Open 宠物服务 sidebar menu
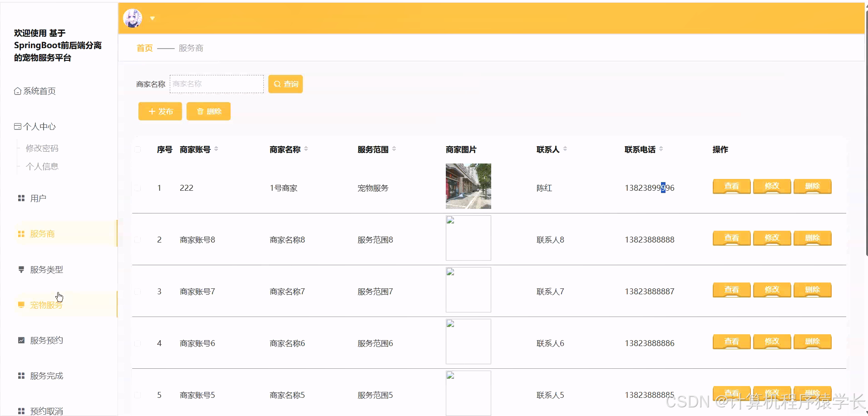 pyautogui.click(x=66, y=305)
